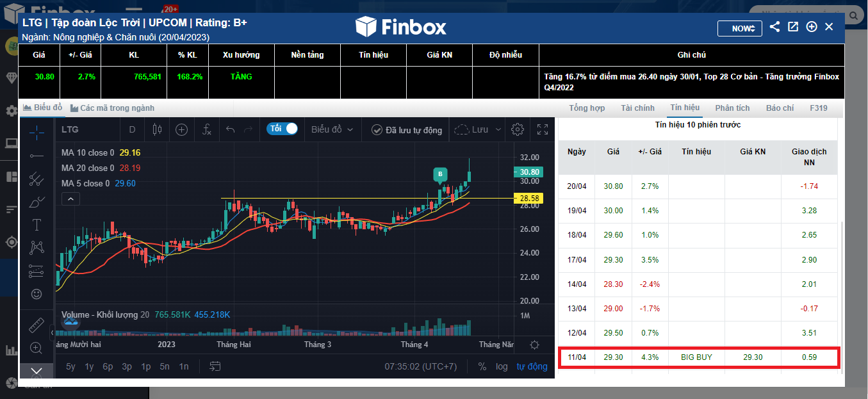The height and width of the screenshot is (399, 868).
Task: Click the share icon in header
Action: (x=774, y=27)
